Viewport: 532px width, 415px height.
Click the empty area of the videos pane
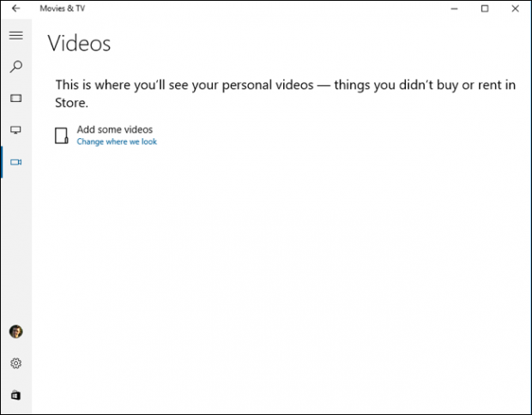click(x=283, y=274)
